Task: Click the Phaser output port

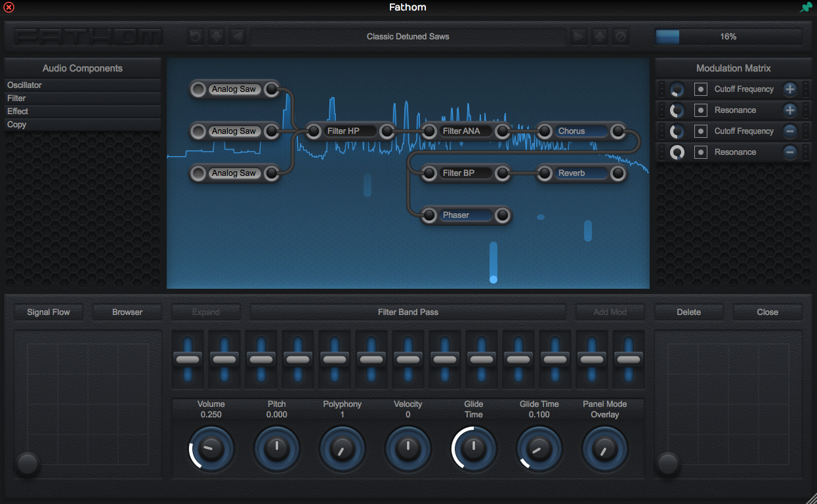Action: pyautogui.click(x=503, y=215)
